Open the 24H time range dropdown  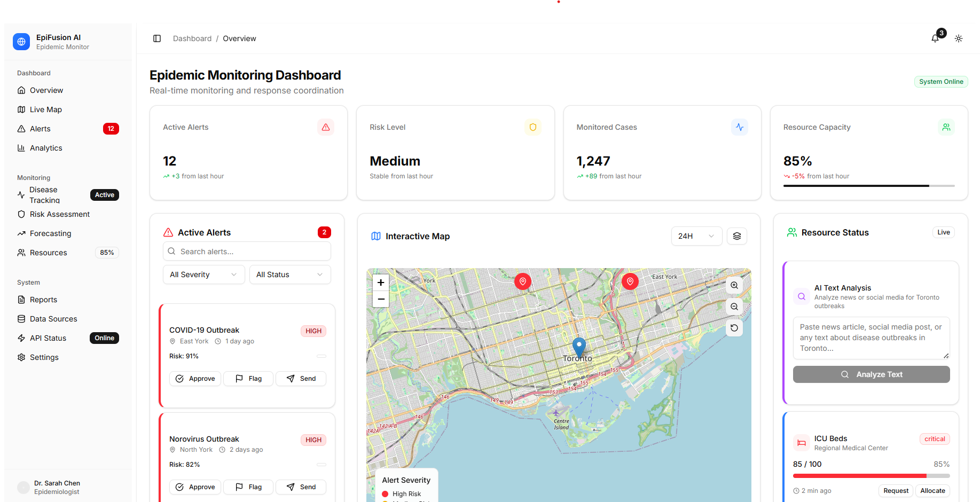[x=696, y=236]
